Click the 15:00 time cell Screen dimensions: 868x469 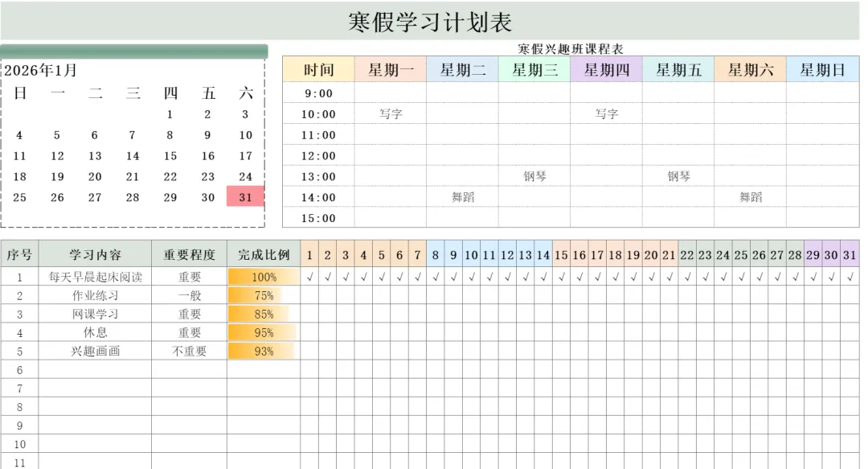[x=318, y=218]
